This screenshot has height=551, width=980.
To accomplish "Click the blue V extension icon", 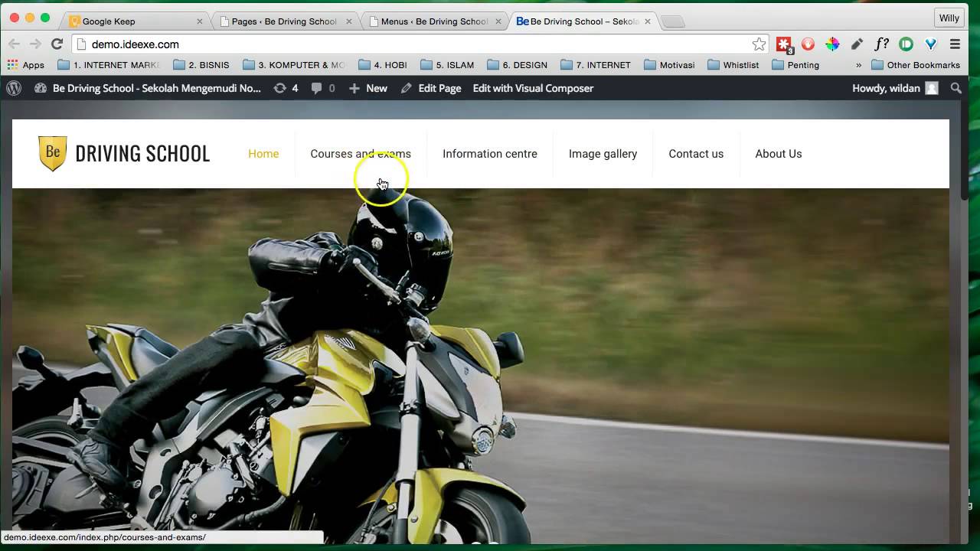I will [x=931, y=44].
